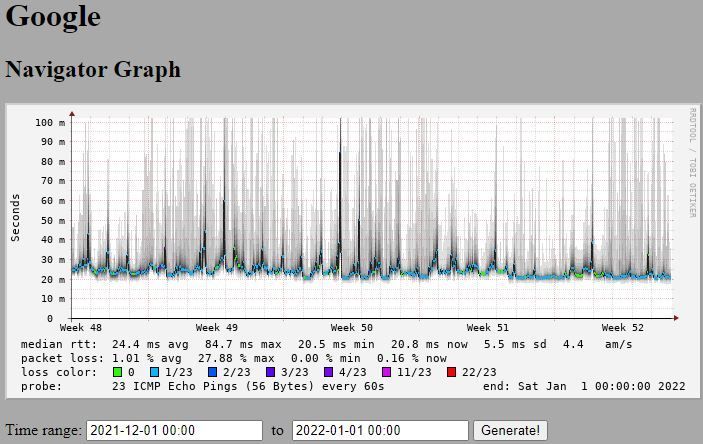Click the Seconds axis title

16,218
